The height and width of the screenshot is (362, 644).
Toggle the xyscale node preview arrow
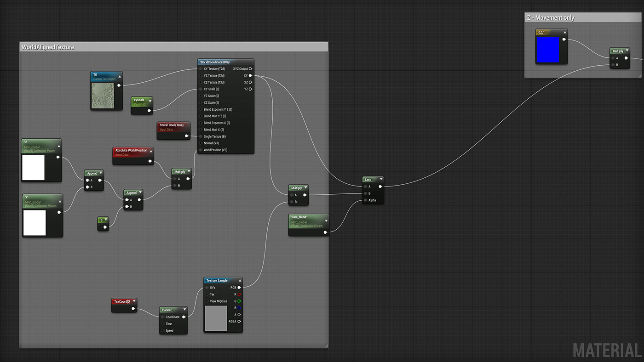(x=149, y=101)
